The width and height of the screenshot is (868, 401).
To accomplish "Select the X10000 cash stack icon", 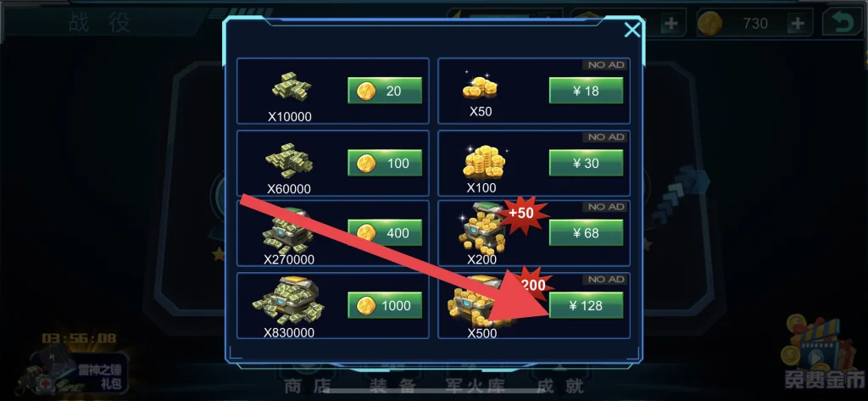I will (292, 87).
